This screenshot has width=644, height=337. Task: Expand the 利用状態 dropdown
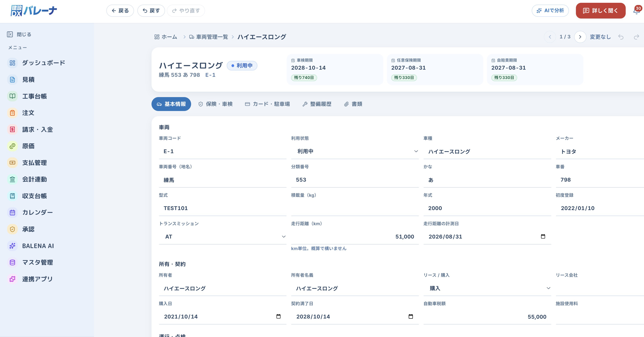tap(355, 151)
